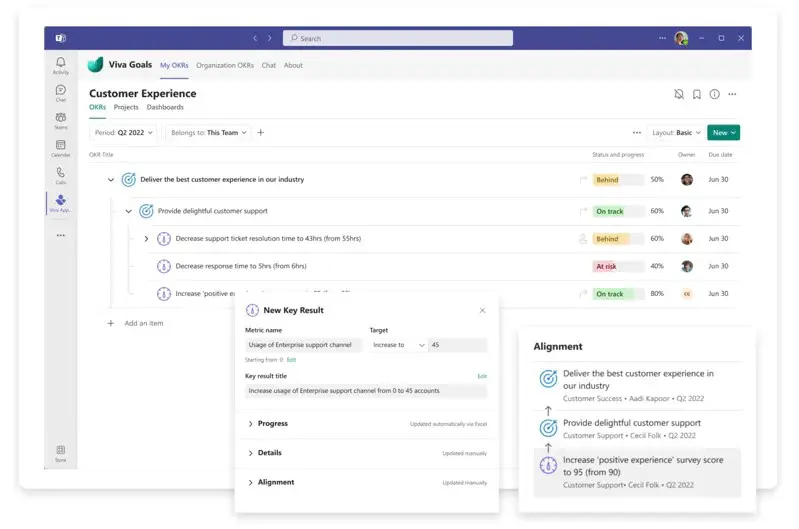The height and width of the screenshot is (529, 799).
Task: Click owner avatar on Decrease response time row
Action: point(687,266)
